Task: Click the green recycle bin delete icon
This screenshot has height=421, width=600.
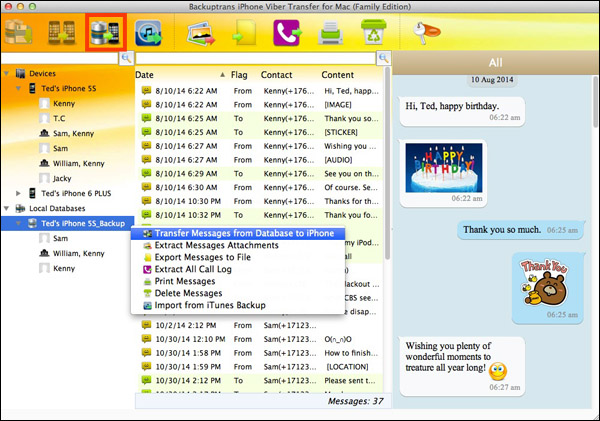Action: 373,32
